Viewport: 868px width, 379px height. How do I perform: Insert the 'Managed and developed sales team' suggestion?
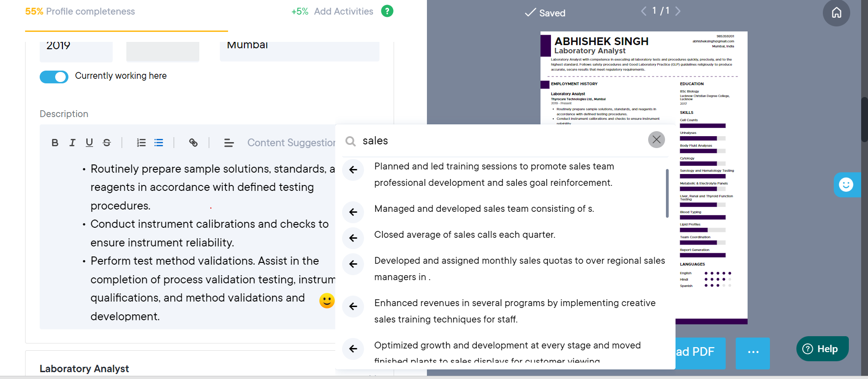coord(353,212)
